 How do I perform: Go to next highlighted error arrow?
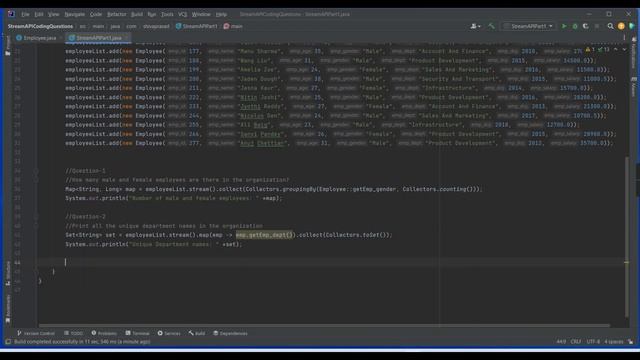pyautogui.click(x=624, y=50)
